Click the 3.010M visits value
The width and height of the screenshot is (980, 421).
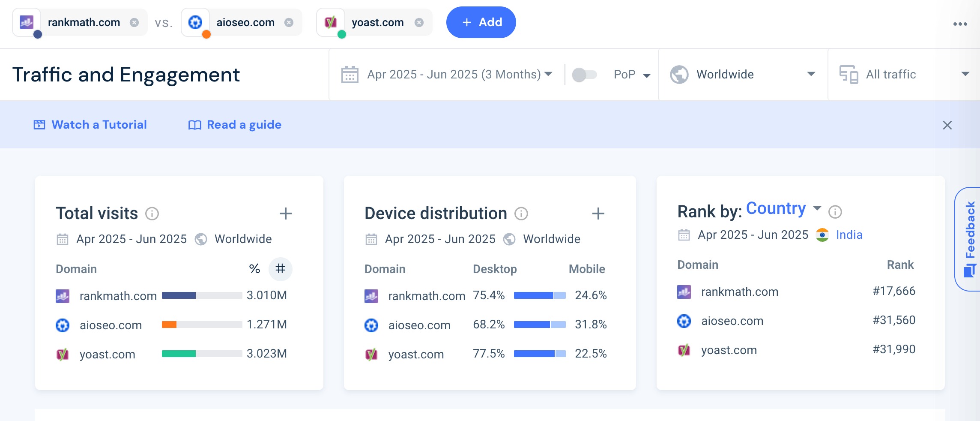coord(267,295)
